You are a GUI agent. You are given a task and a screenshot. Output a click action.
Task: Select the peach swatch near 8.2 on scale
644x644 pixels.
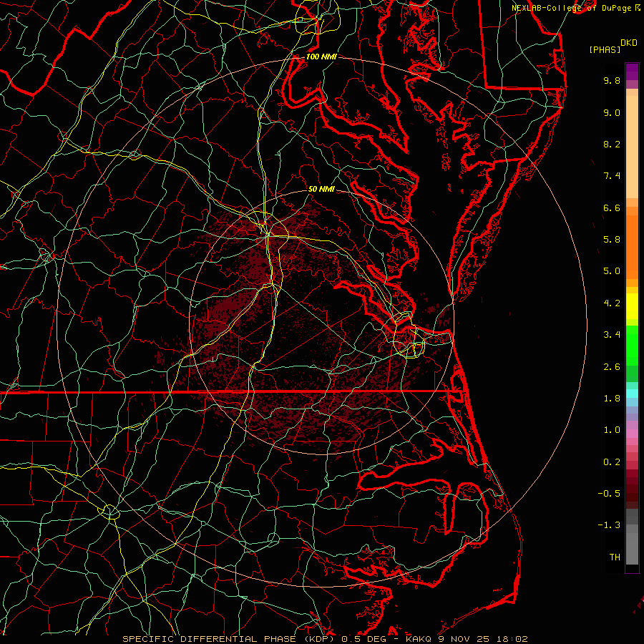[x=631, y=145]
